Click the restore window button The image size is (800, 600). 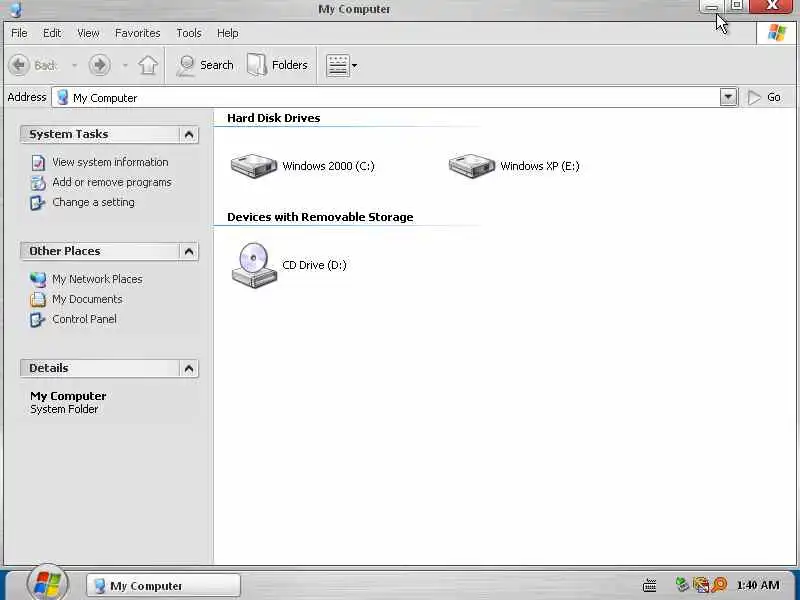point(737,6)
